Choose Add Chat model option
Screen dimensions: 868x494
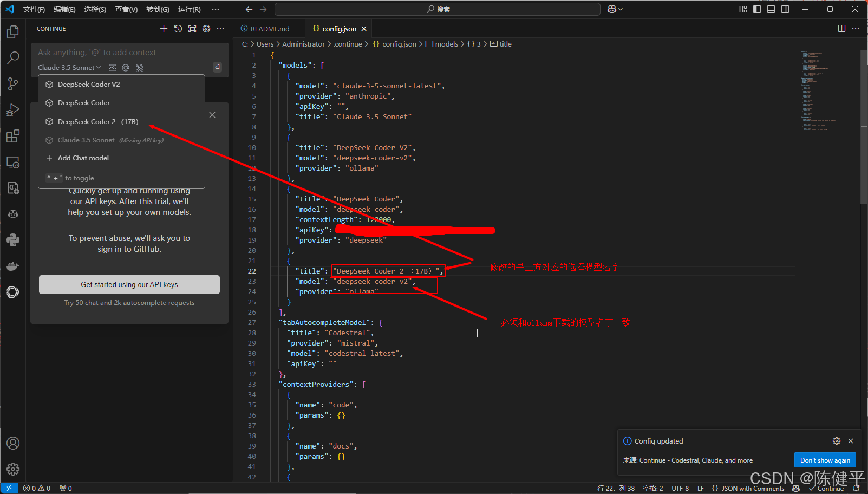point(121,158)
